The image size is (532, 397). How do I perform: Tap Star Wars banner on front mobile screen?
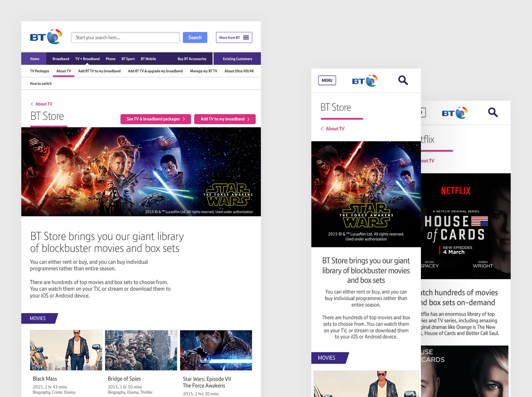(x=366, y=194)
